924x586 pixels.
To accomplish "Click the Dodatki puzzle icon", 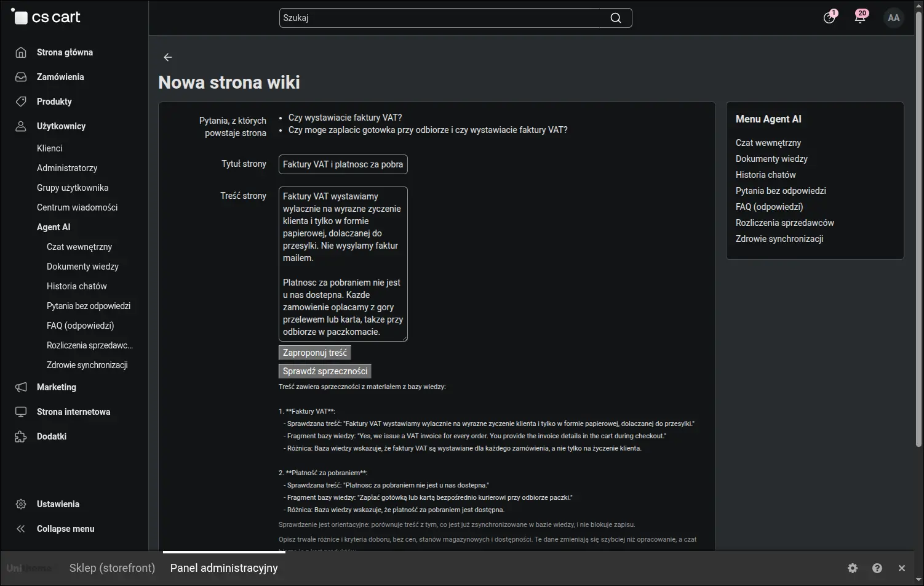I will [21, 436].
